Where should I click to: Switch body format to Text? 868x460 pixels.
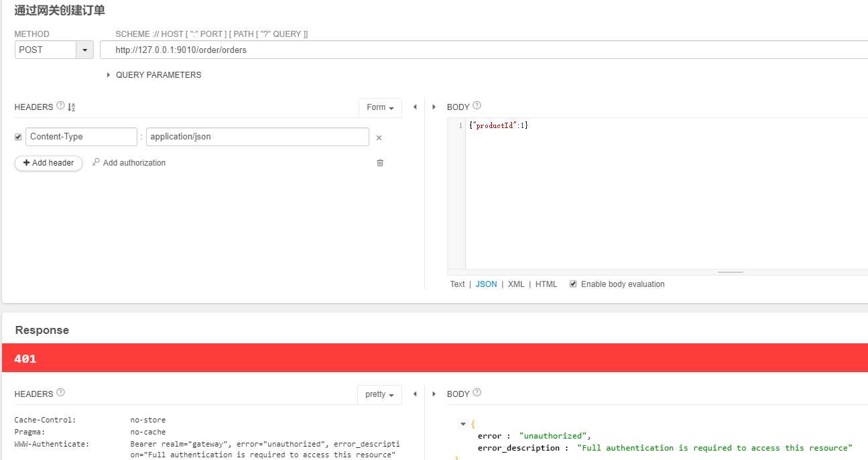[x=457, y=284]
